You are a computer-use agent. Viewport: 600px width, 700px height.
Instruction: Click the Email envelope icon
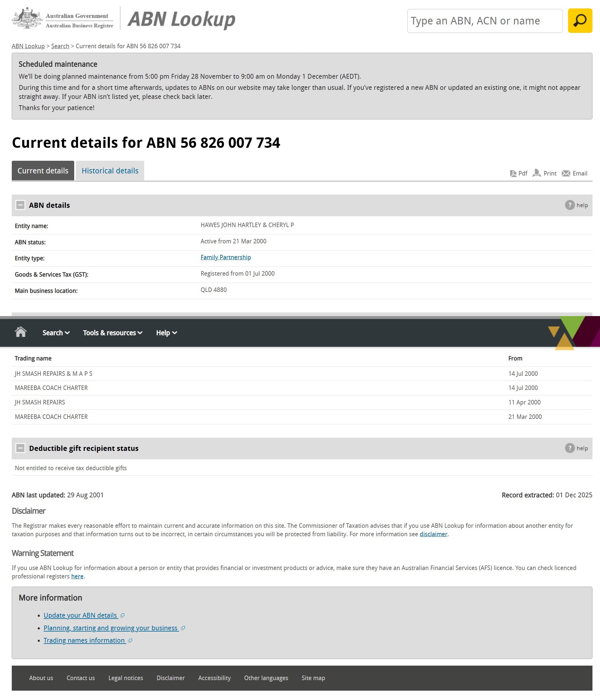point(566,173)
